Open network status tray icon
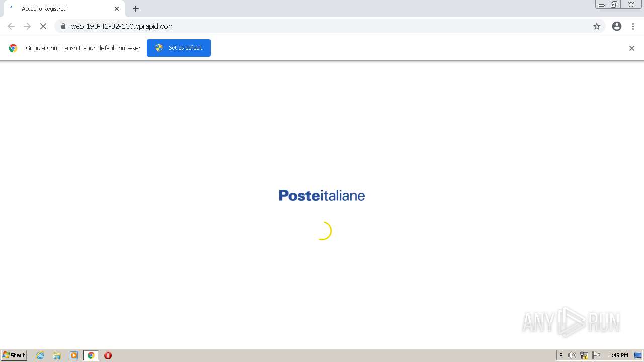Image resolution: width=644 pixels, height=362 pixels. [x=584, y=355]
